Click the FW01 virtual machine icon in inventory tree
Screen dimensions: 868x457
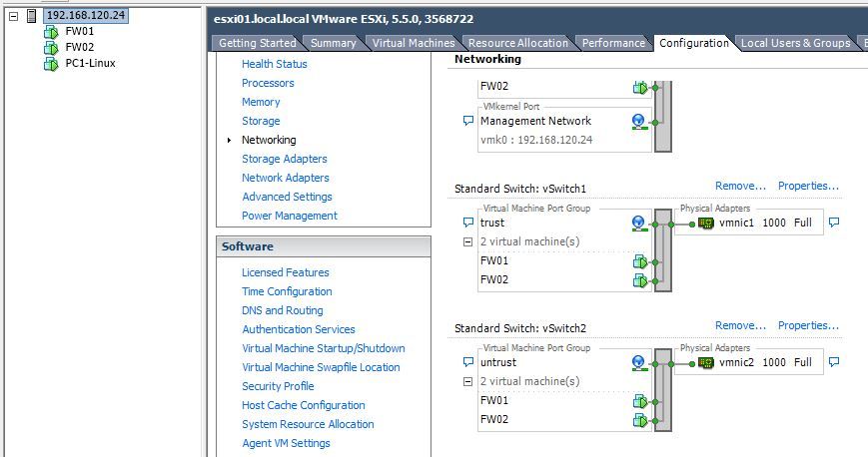tap(51, 32)
